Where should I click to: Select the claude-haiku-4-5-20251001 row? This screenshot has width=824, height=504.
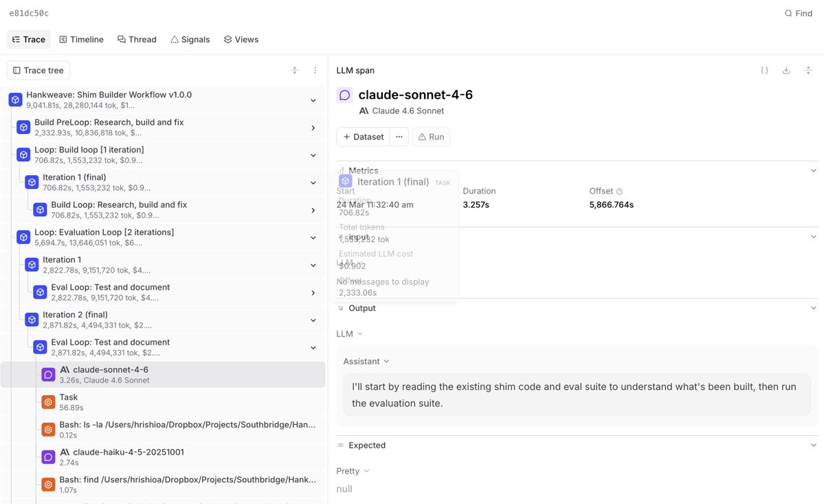tap(163, 457)
